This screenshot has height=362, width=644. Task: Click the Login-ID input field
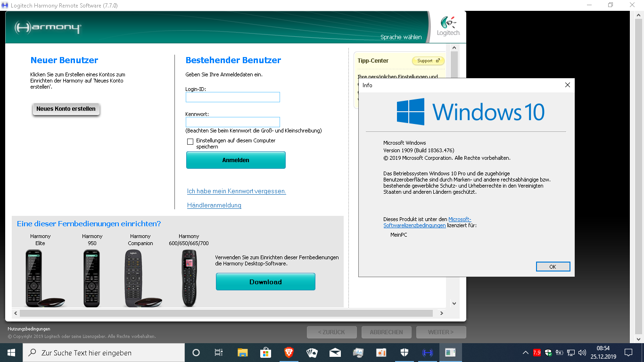(x=233, y=97)
